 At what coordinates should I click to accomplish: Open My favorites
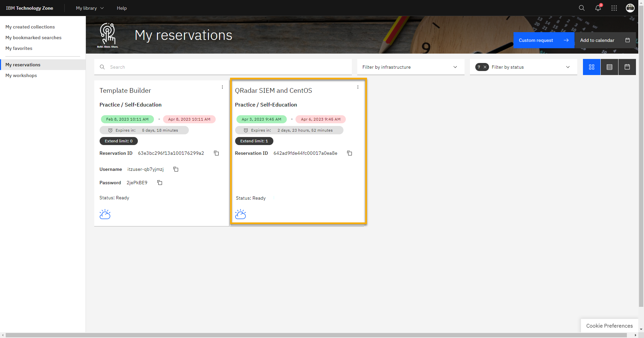(19, 48)
